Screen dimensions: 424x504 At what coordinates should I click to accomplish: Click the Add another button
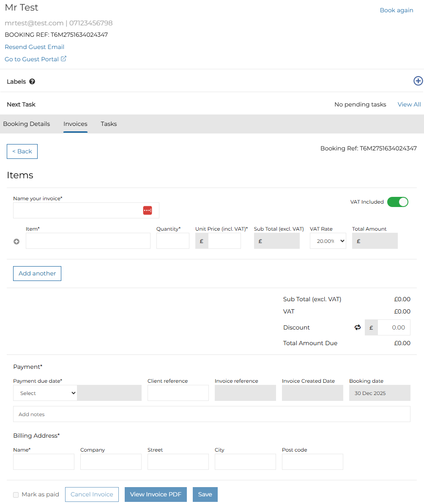37,273
